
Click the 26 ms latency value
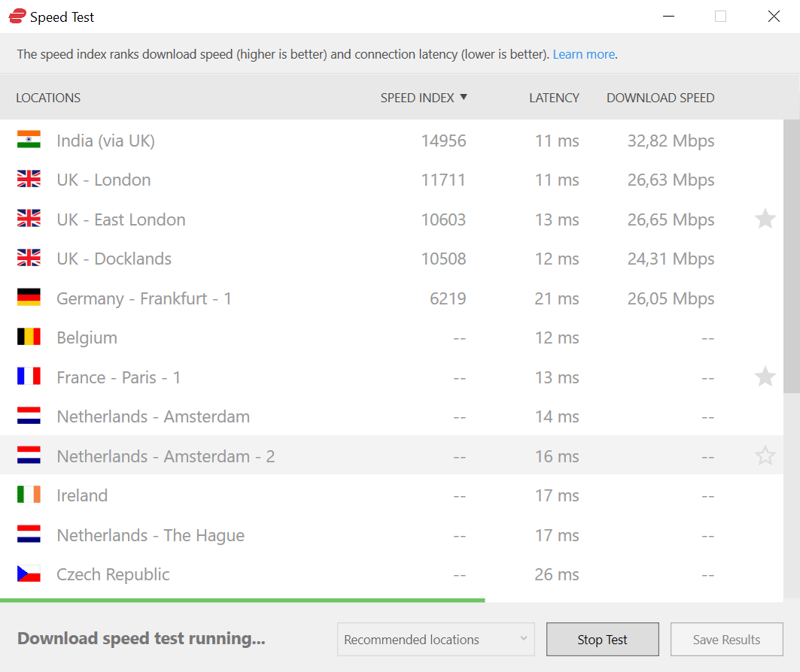(557, 575)
